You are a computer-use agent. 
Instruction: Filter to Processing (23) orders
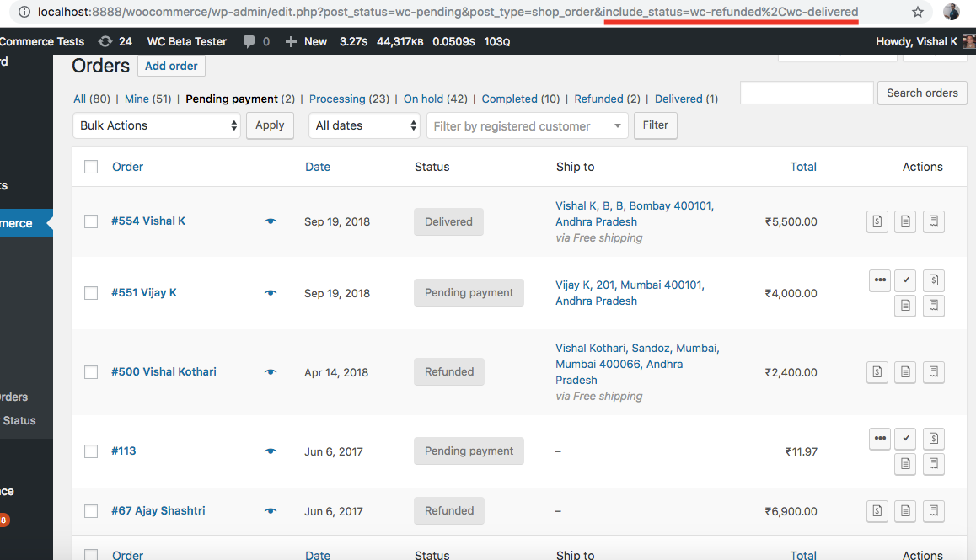349,99
